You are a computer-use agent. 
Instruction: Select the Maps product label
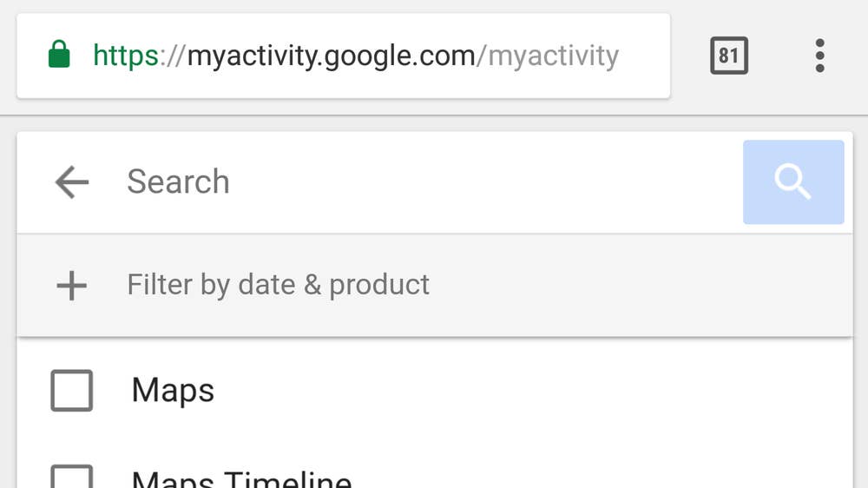[173, 390]
